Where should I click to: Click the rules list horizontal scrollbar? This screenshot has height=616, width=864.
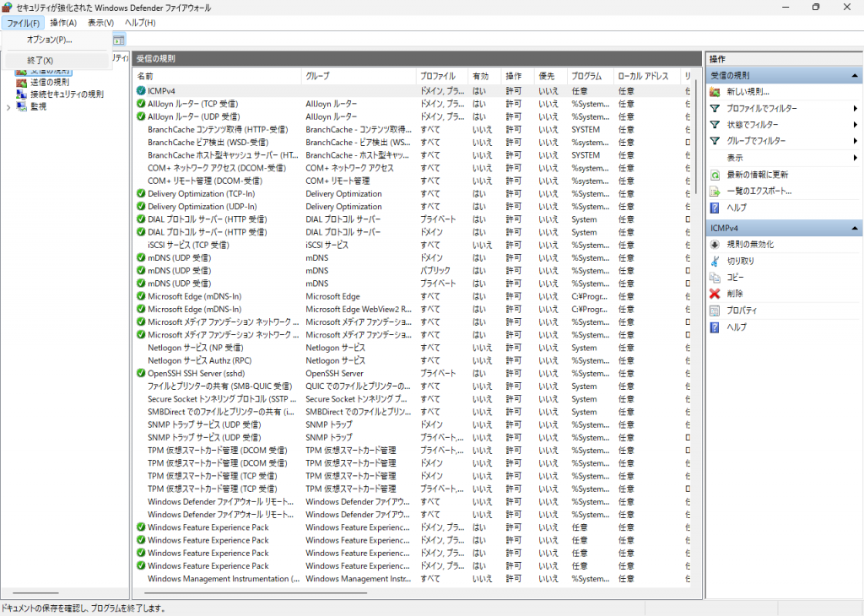click(256, 593)
